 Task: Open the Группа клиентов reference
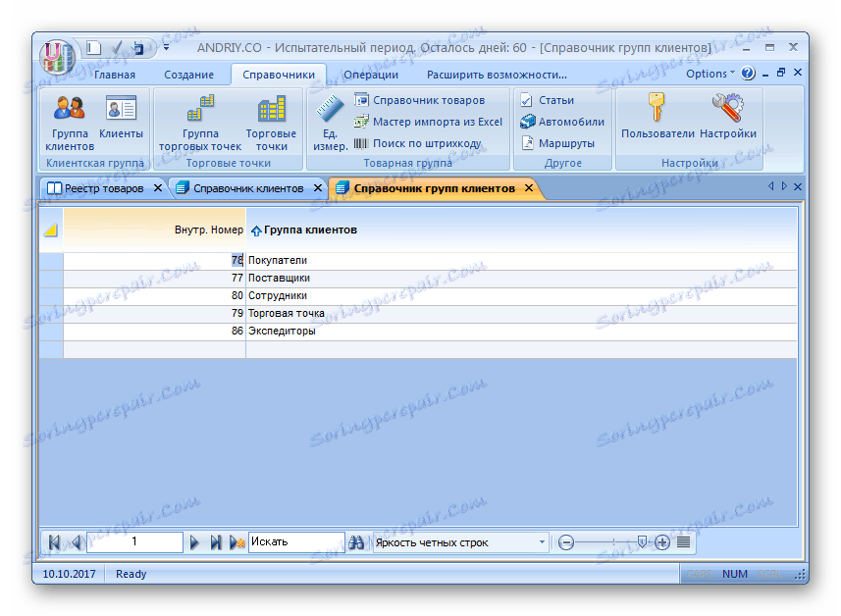pyautogui.click(x=70, y=123)
